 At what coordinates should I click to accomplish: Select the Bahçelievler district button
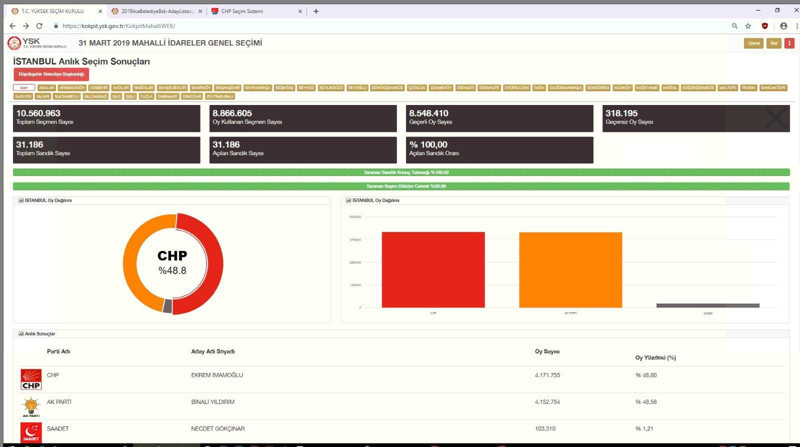point(172,88)
